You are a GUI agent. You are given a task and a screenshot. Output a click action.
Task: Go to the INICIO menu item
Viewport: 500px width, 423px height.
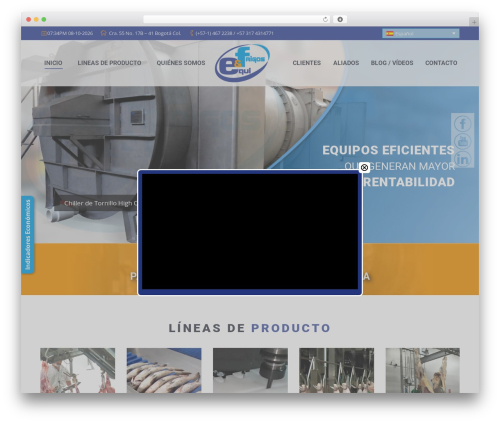click(53, 63)
